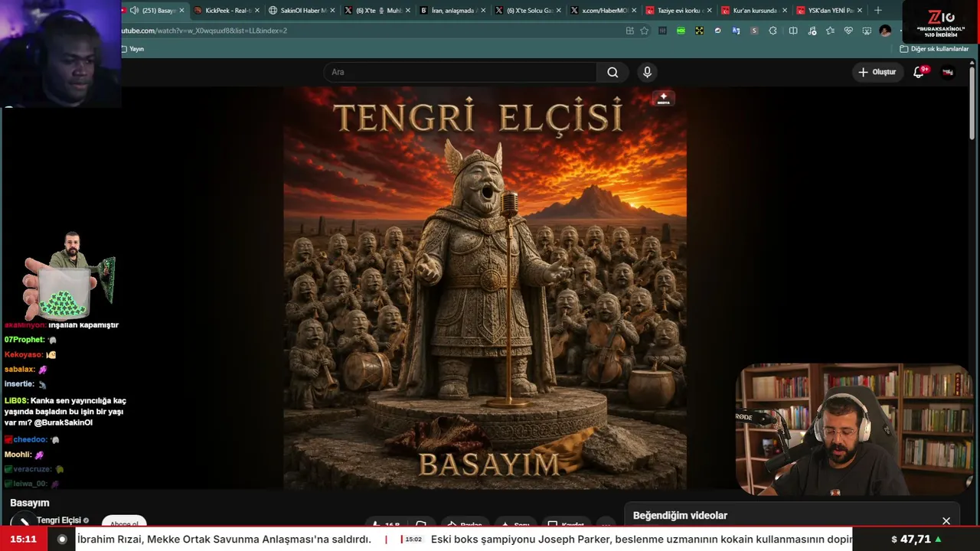Close the Beğendiğim videolar playlist panel
Image resolution: width=980 pixels, height=551 pixels.
click(946, 521)
